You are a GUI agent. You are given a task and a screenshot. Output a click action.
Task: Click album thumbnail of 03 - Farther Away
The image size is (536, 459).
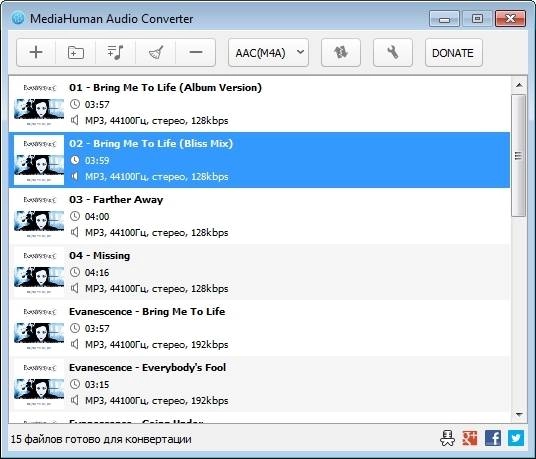pyautogui.click(x=39, y=216)
